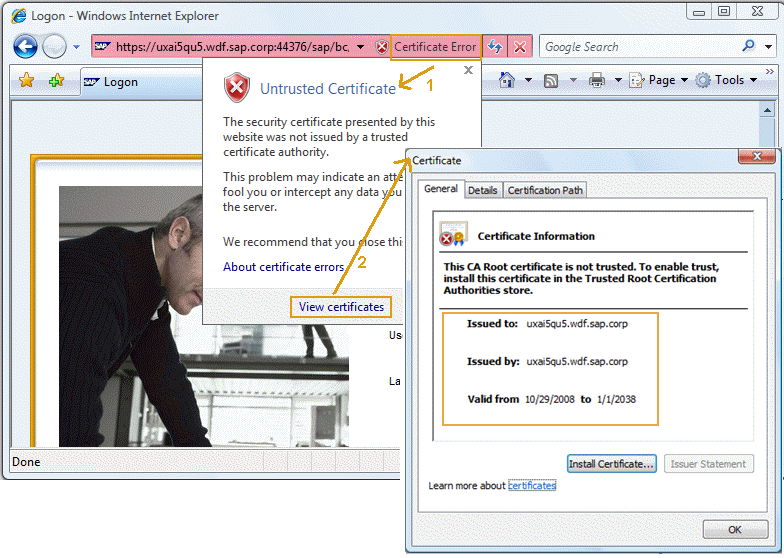Click the red Stop loading icon
This screenshot has width=784, height=558.
pyautogui.click(x=520, y=47)
